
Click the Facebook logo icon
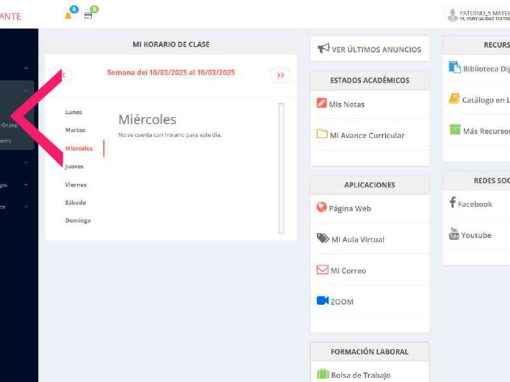click(452, 202)
